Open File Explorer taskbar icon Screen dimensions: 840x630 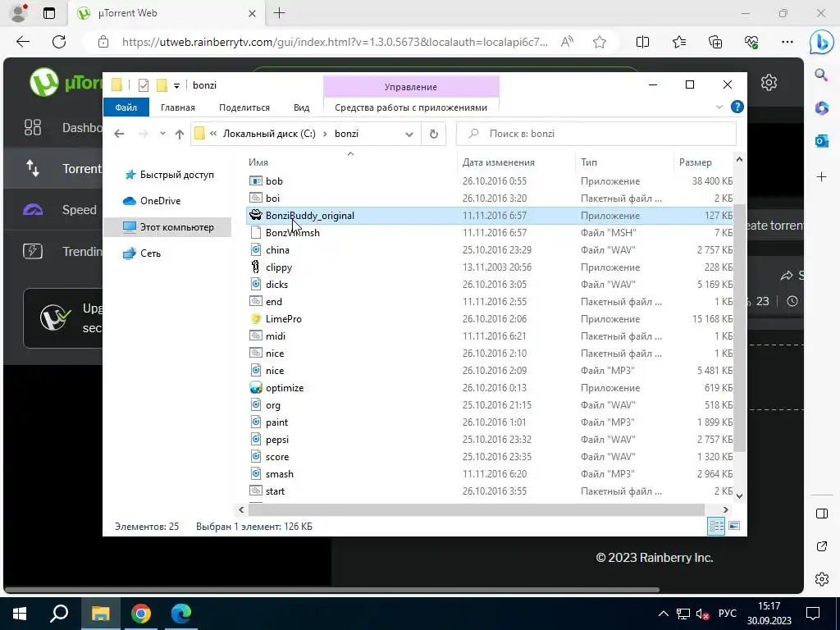[x=100, y=614]
